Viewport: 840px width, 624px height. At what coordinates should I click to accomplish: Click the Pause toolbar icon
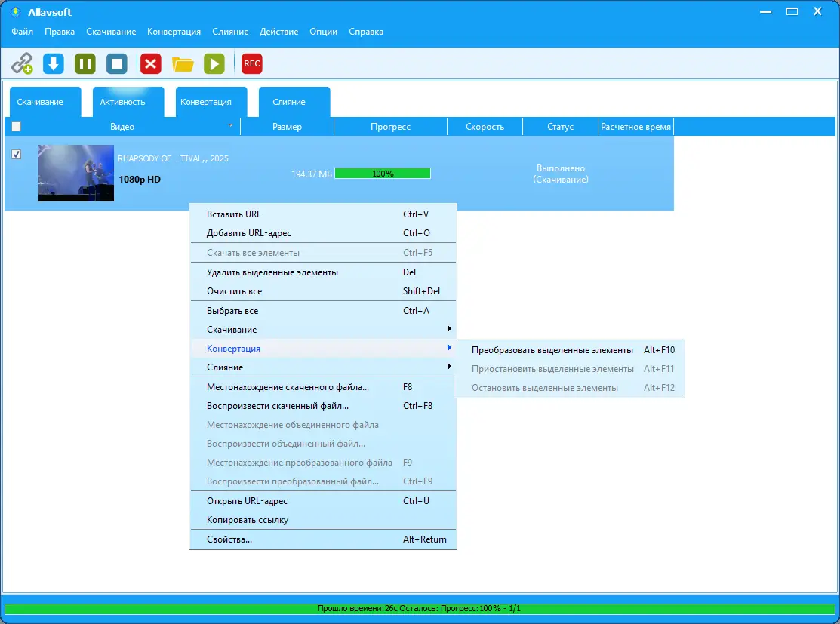[x=85, y=63]
